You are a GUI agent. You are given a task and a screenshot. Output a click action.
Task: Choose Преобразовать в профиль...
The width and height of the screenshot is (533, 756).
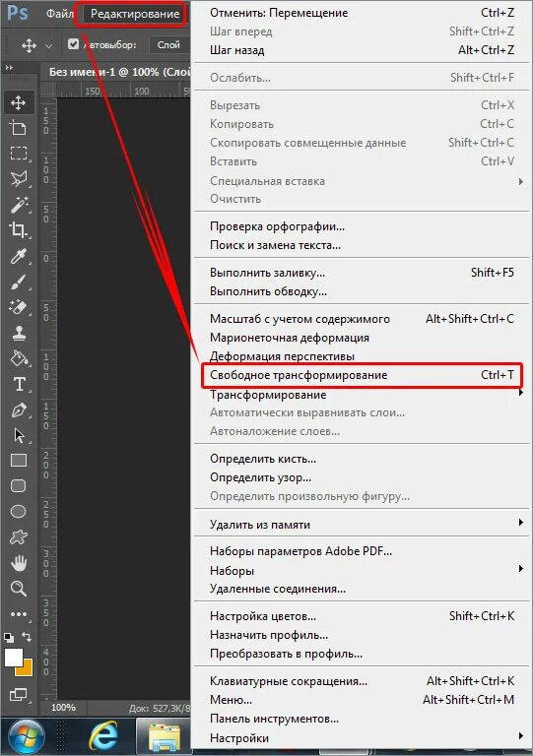[x=362, y=654]
